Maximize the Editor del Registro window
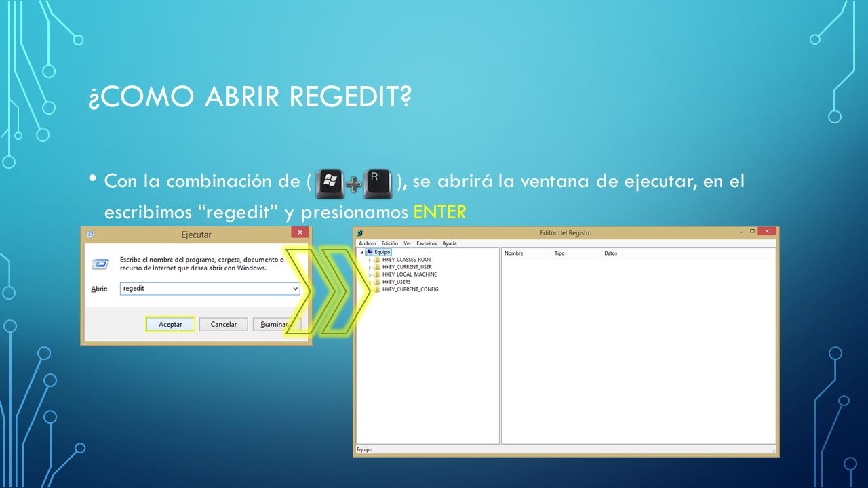868x488 pixels. (752, 232)
